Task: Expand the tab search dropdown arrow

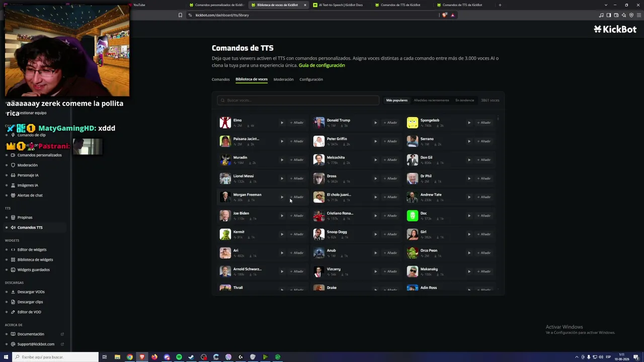Action: pos(606,5)
